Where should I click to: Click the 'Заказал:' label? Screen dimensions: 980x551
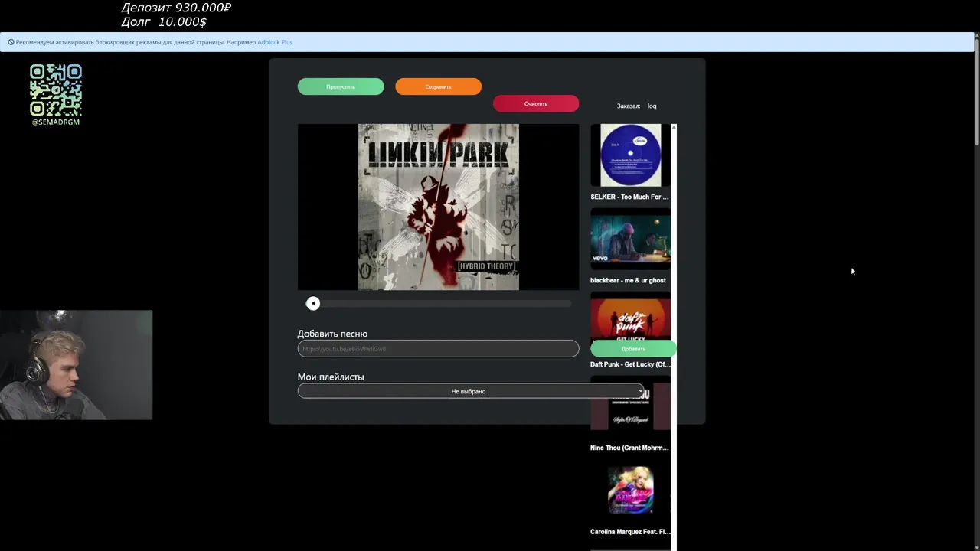[x=629, y=106]
